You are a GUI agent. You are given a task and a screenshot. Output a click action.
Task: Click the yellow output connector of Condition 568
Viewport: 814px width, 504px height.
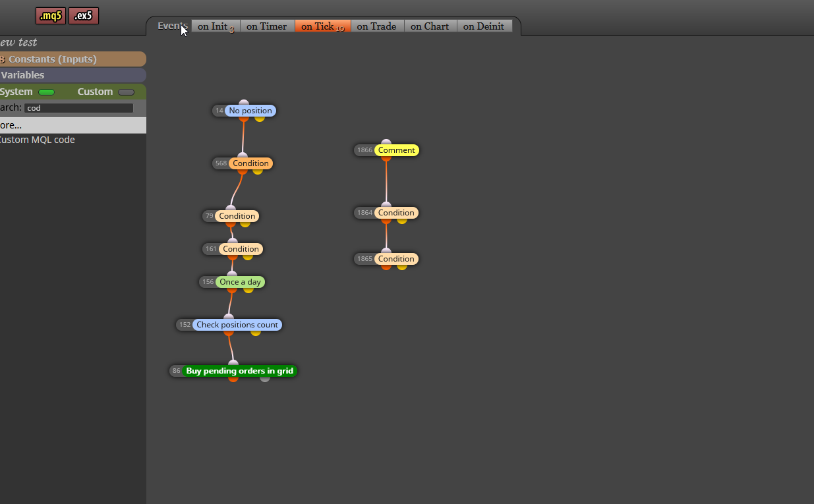tap(258, 171)
